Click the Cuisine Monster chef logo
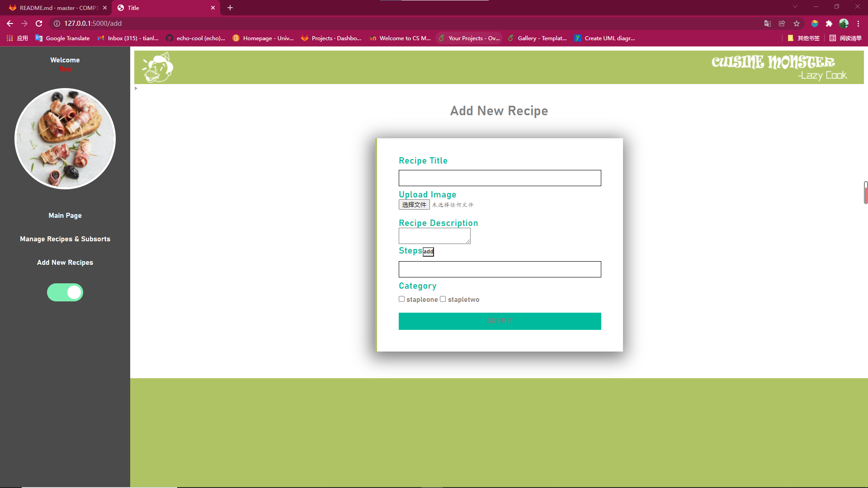Screen dimensions: 868x488 click(158, 67)
